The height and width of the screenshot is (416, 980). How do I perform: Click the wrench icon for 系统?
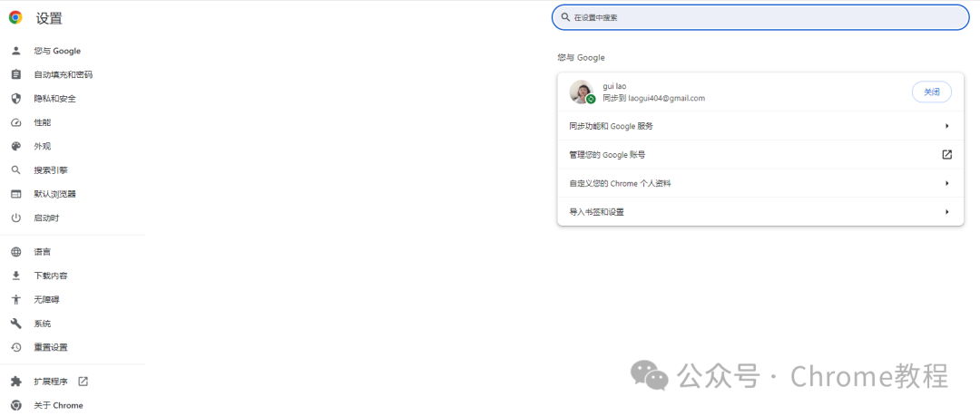16,324
